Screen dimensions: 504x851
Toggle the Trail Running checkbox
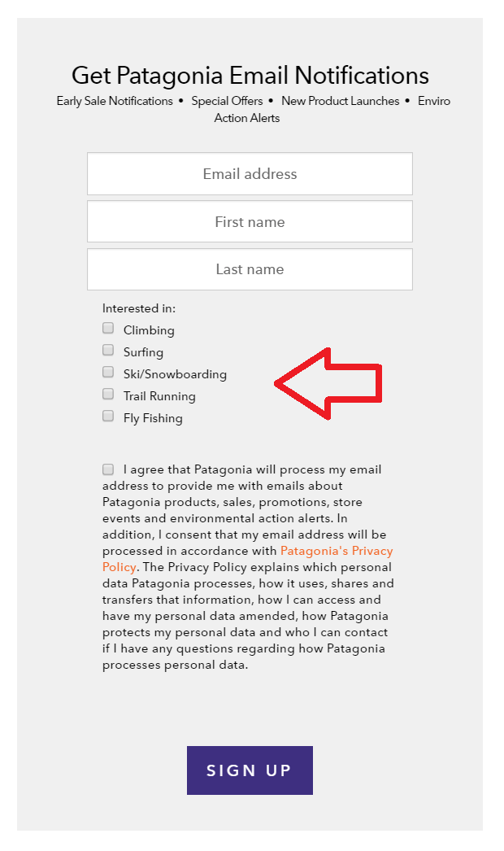point(108,394)
